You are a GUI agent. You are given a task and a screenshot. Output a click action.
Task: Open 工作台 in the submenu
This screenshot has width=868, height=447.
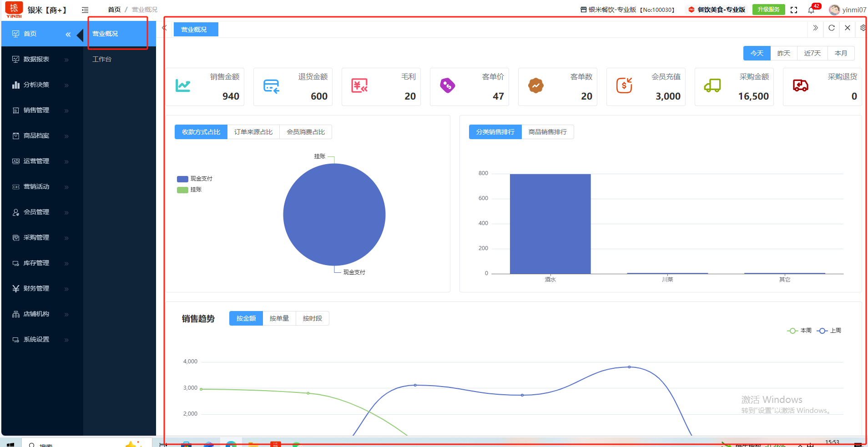(x=102, y=59)
